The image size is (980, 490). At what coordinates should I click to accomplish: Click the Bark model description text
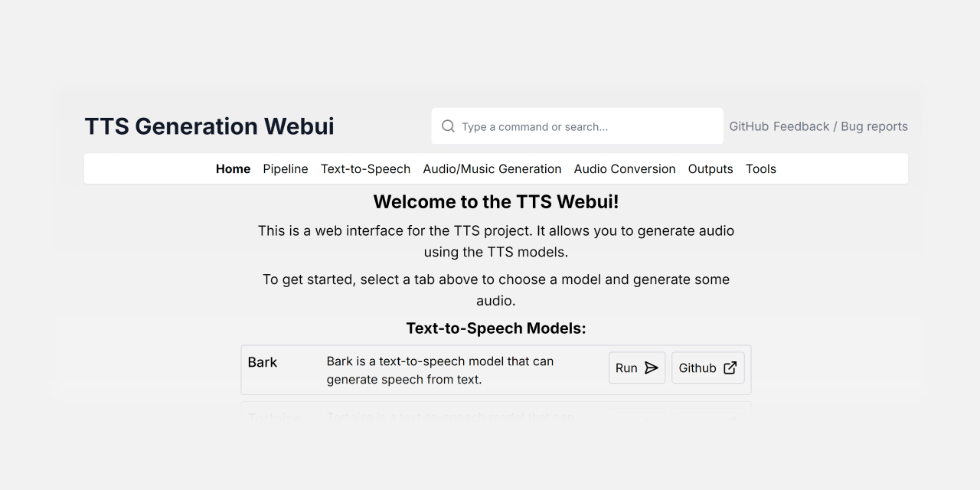(x=440, y=370)
